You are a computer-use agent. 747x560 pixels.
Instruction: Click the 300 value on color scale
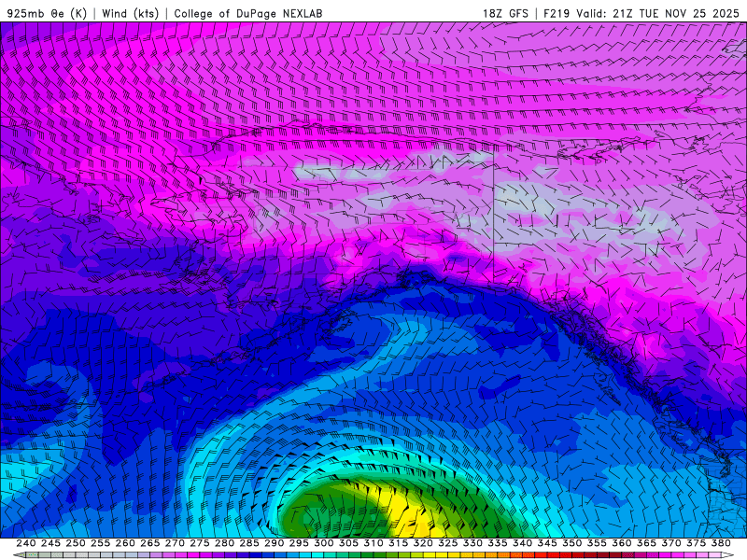(324, 543)
